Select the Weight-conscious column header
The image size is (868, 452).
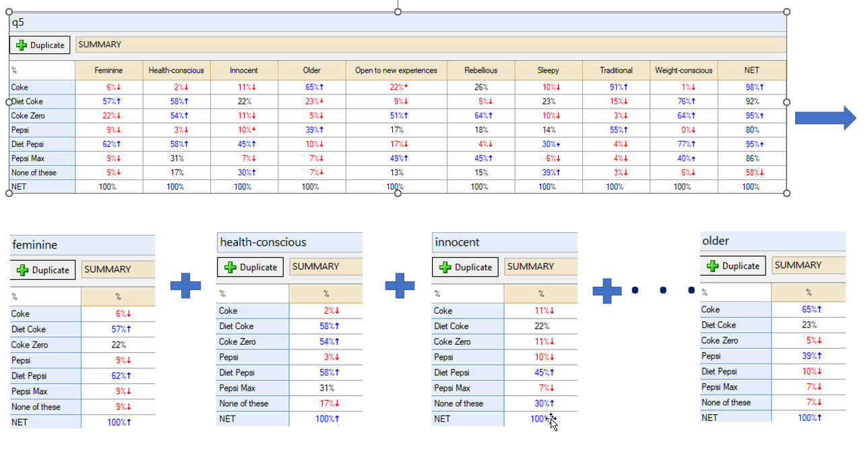click(683, 70)
